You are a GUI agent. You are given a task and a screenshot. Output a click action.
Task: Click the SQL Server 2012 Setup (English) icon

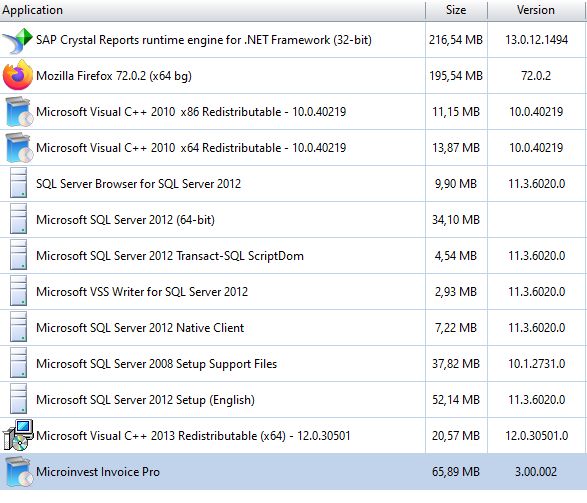18,399
